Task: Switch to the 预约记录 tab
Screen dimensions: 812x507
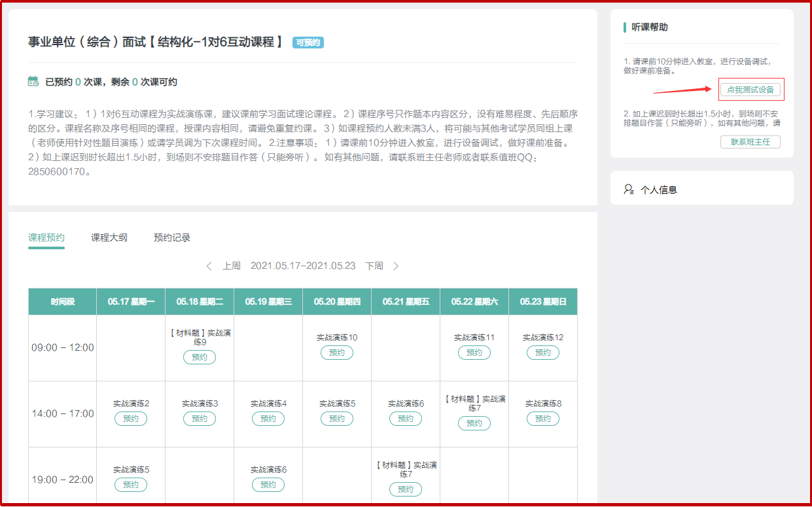Action: click(172, 237)
